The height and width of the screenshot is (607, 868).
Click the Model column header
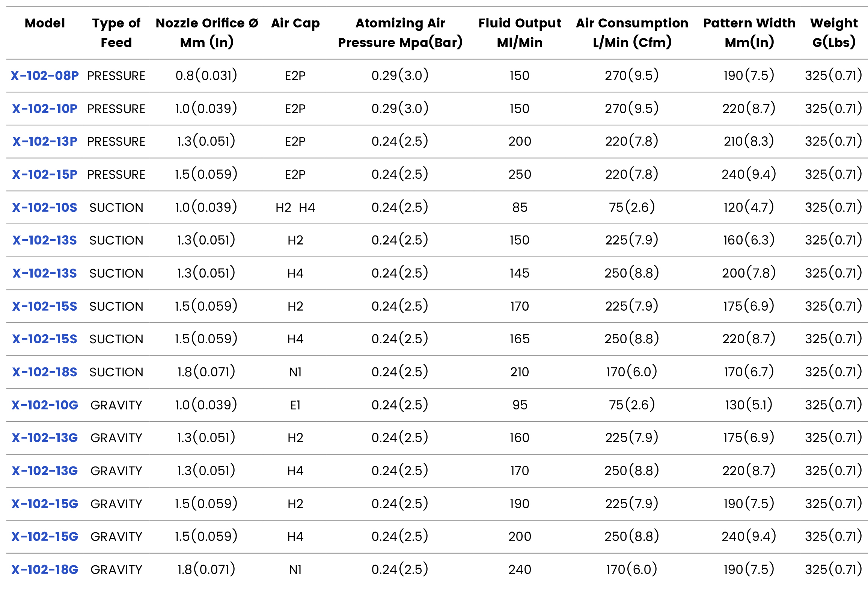tap(45, 23)
